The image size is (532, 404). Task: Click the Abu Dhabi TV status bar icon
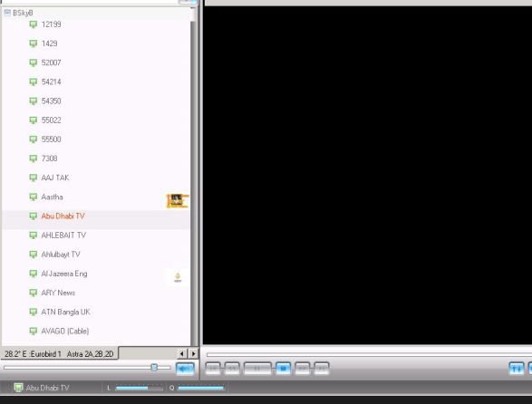(18, 388)
